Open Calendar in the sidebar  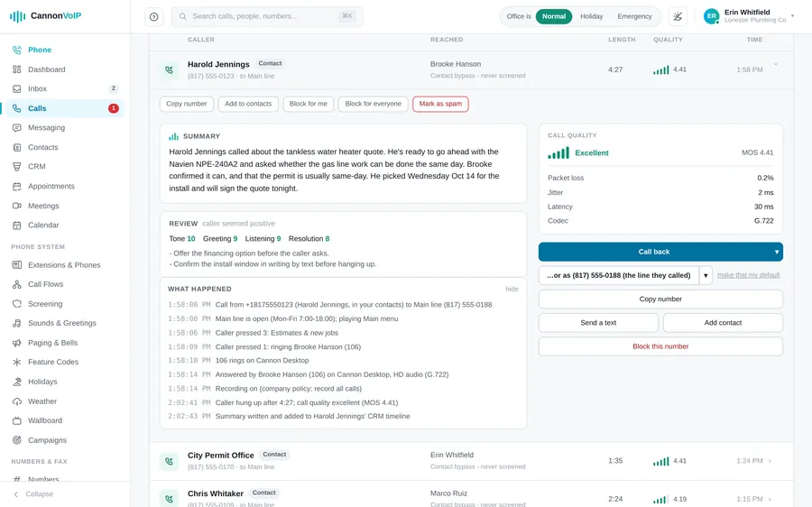tap(65, 225)
